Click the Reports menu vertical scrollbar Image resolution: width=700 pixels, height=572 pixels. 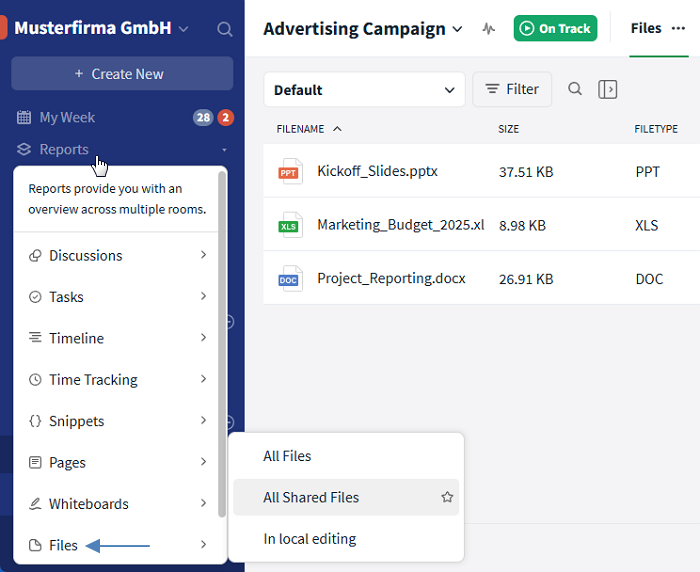[x=221, y=344]
